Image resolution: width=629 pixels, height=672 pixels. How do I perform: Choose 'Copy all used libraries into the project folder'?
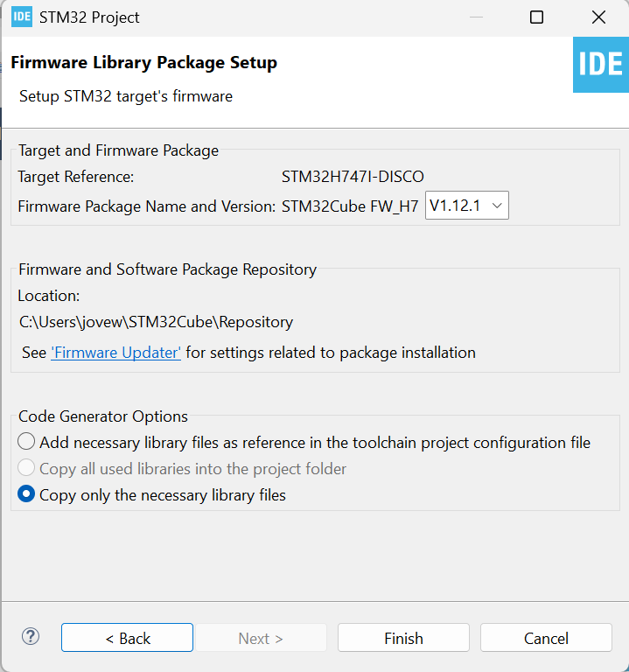(27, 468)
